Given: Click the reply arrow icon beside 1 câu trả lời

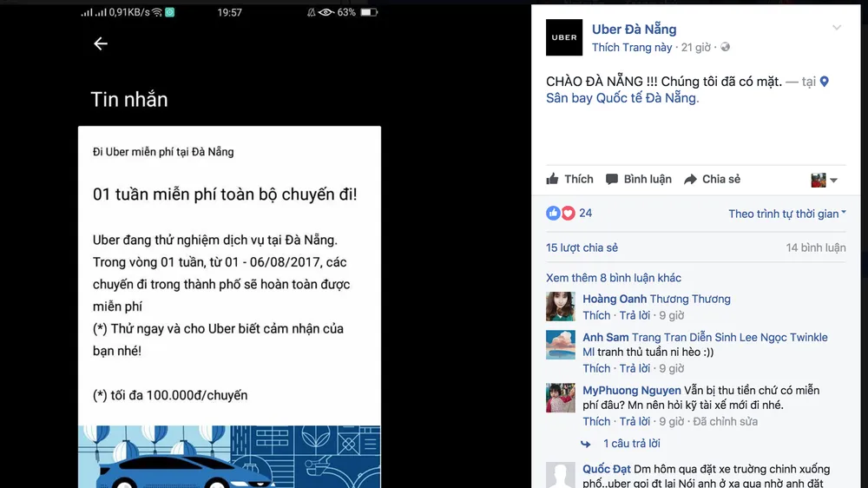Looking at the screenshot, I should click(586, 444).
